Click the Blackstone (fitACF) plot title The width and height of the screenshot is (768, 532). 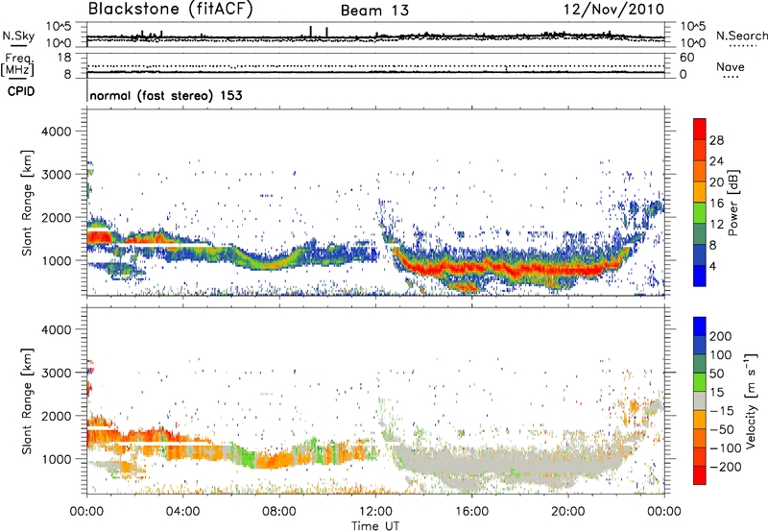pos(171,10)
